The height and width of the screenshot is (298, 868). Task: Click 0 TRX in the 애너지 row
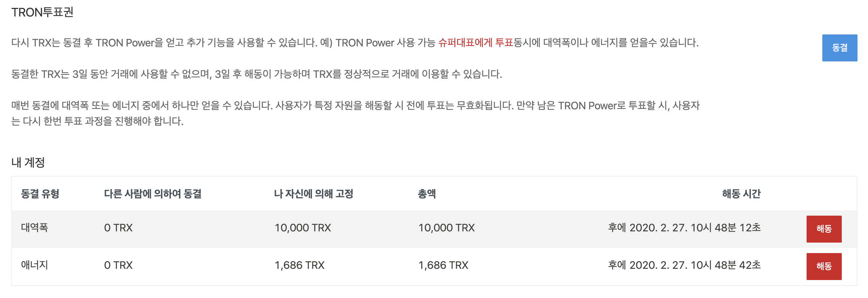(118, 265)
